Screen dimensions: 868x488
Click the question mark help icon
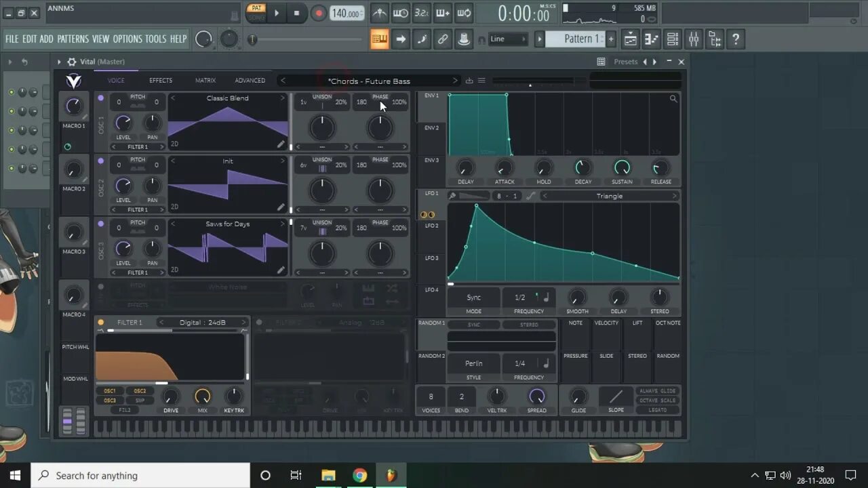tap(736, 39)
